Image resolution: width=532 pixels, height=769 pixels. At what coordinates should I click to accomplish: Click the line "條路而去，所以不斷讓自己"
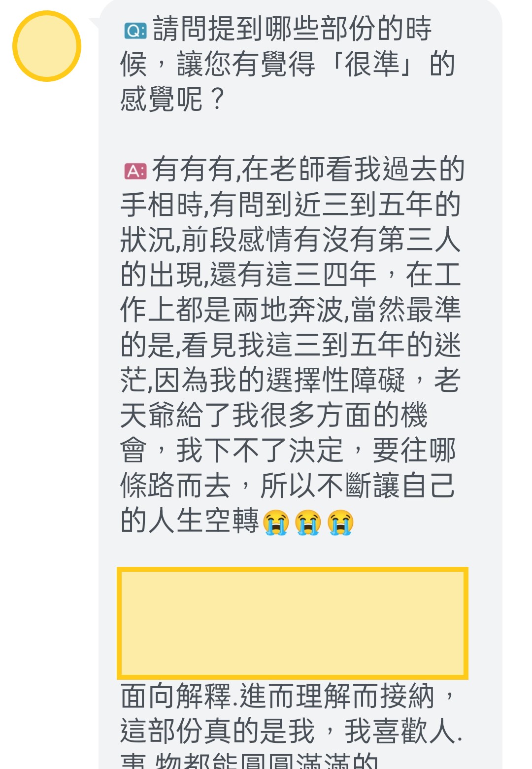click(x=288, y=486)
